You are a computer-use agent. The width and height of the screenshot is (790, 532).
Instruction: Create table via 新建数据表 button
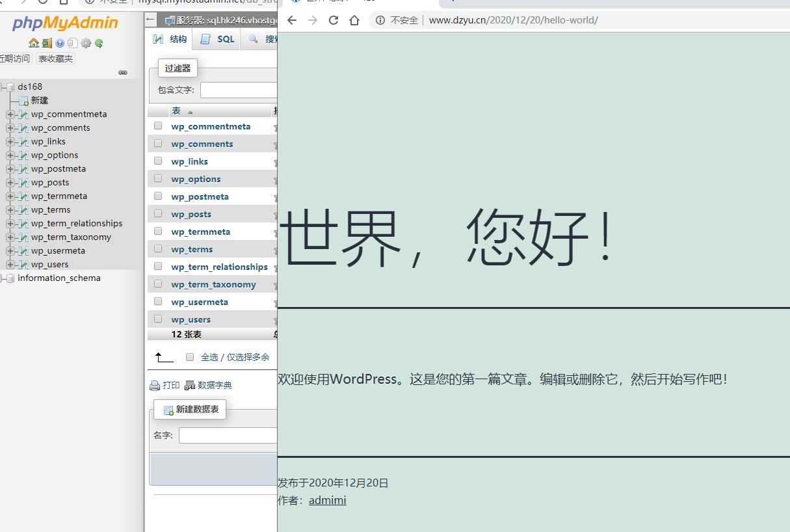190,409
